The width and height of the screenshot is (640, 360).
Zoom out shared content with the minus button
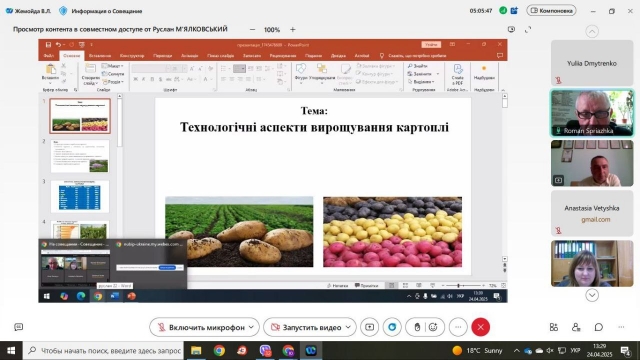252,29
